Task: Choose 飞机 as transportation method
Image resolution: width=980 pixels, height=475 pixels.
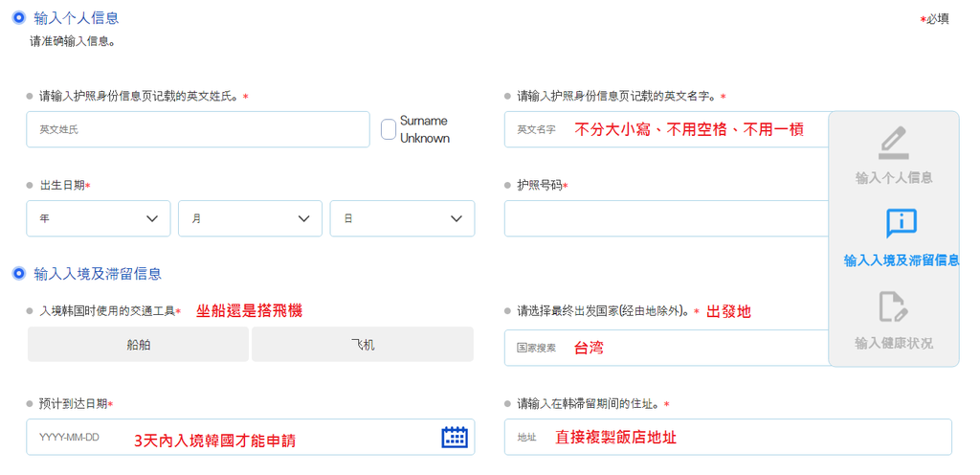Action: pos(363,345)
